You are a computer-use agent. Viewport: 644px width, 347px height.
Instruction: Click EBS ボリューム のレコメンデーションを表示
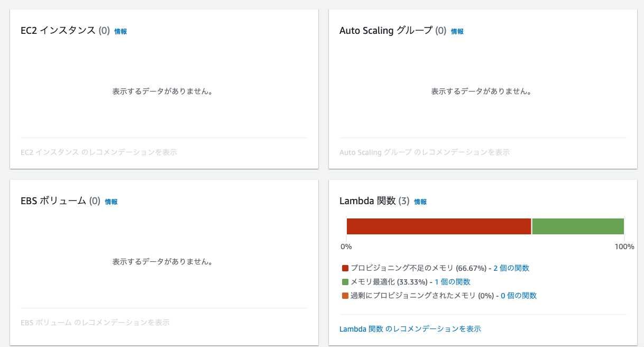pos(95,323)
